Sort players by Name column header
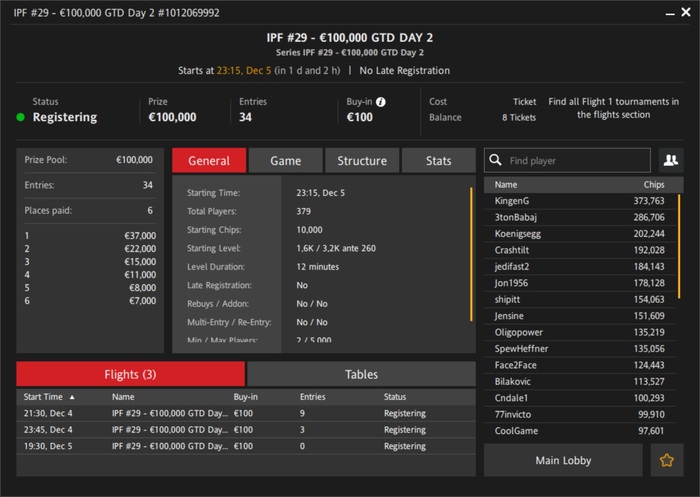 click(x=506, y=184)
